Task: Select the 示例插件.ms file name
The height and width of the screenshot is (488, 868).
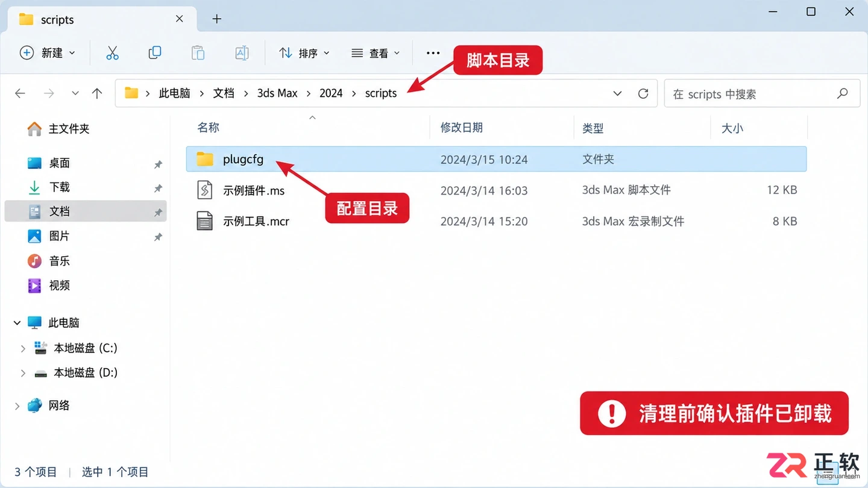Action: tap(254, 190)
